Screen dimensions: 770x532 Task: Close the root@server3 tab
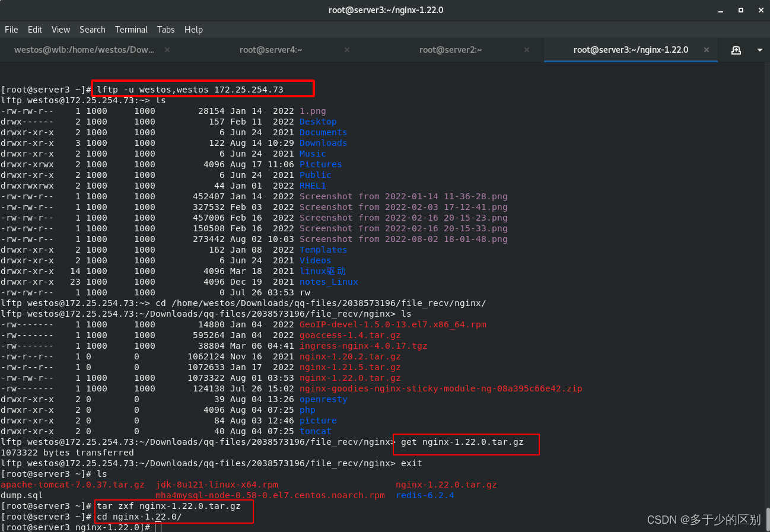tap(706, 50)
